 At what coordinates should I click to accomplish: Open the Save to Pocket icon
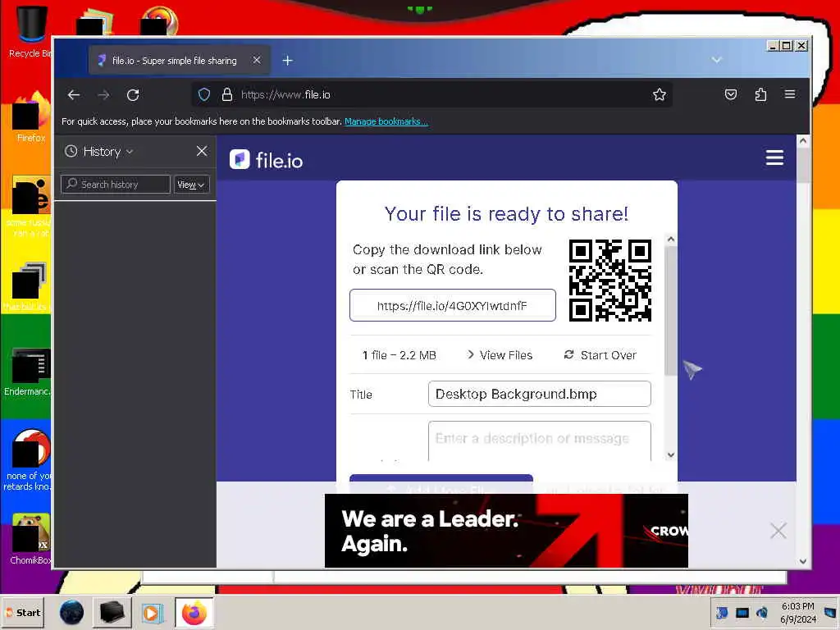[x=731, y=95]
